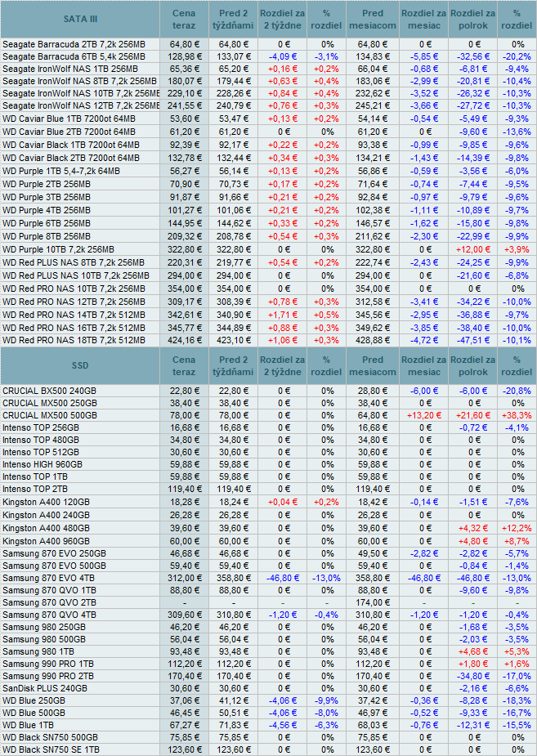
Task: Click the +4,68 € difference for Samsung 980 1TB
Action: (x=473, y=651)
